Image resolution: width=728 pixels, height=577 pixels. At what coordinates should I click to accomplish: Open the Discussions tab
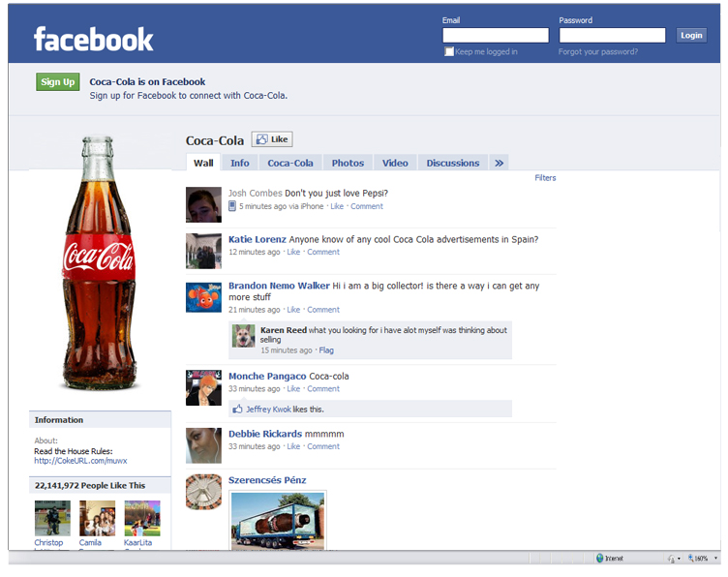click(x=453, y=163)
